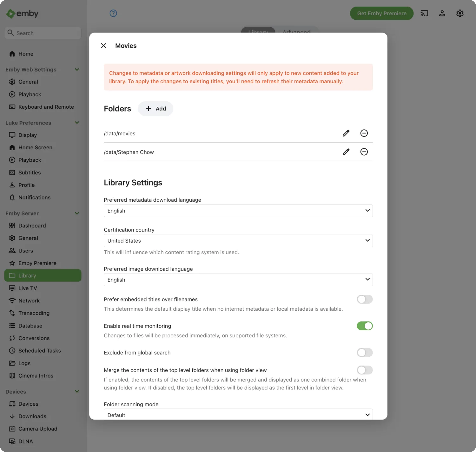The height and width of the screenshot is (452, 476).
Task: Open the server Dashboard
Action: tap(43, 226)
